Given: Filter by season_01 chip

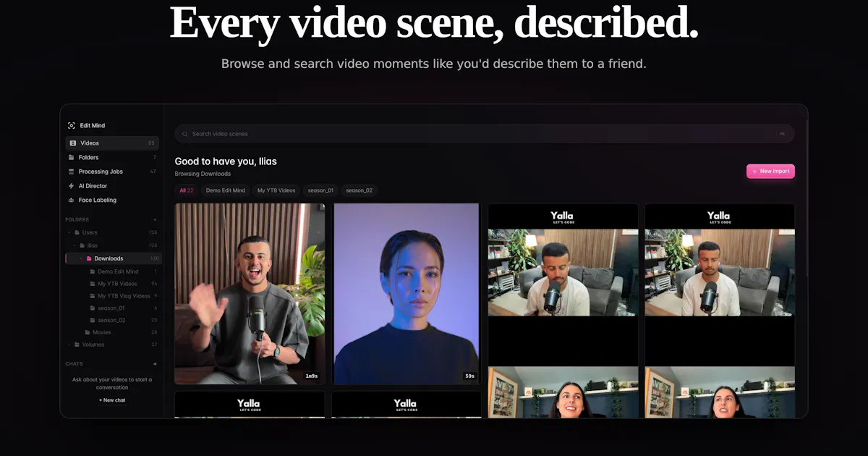Looking at the screenshot, I should click(320, 190).
